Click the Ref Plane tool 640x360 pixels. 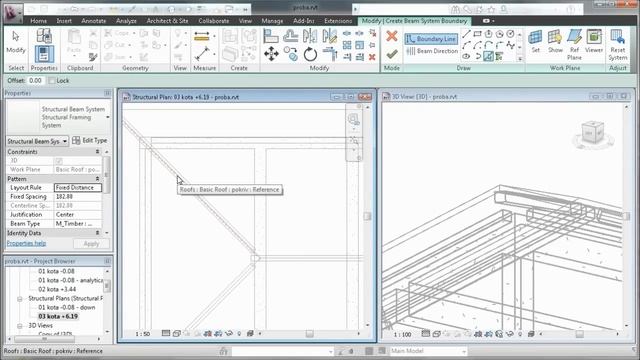574,44
